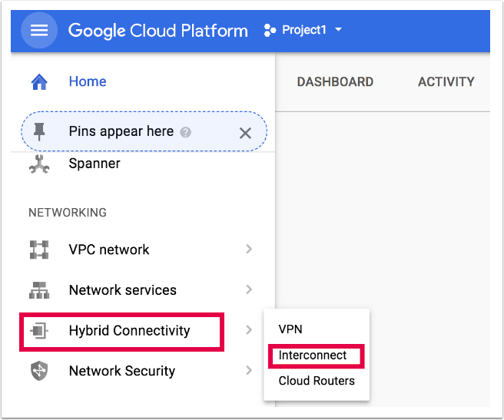The height and width of the screenshot is (420, 504).
Task: Choose Cloud Routers in the submenu
Action: (x=317, y=381)
